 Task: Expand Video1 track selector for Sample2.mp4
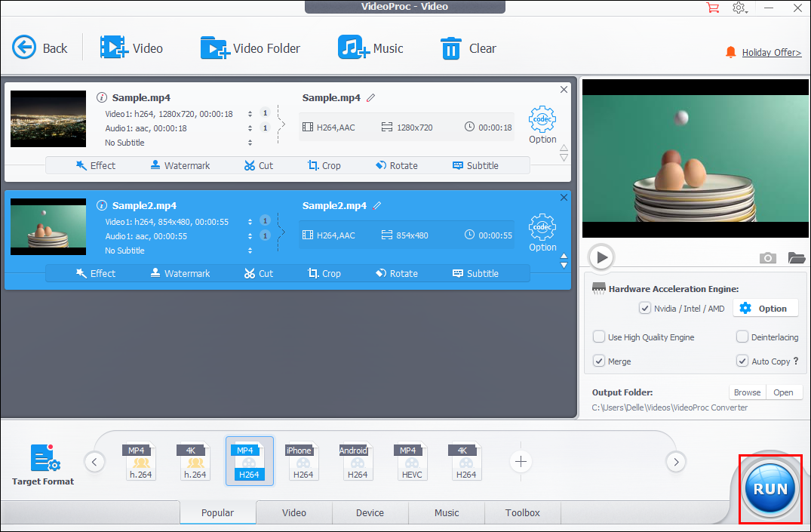[250, 222]
